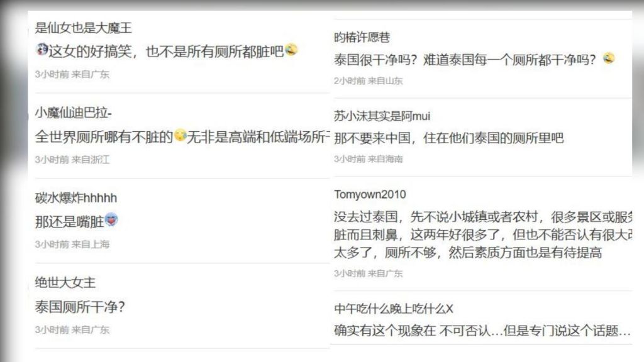Click heart face emoji after 那还是嘴脏
Screen dimensions: 644x362
coord(111,220)
